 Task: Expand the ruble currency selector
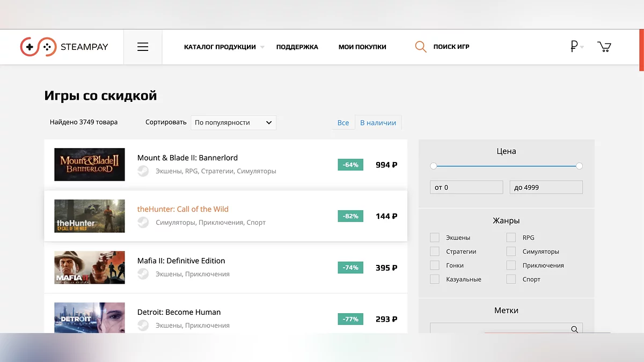[577, 47]
